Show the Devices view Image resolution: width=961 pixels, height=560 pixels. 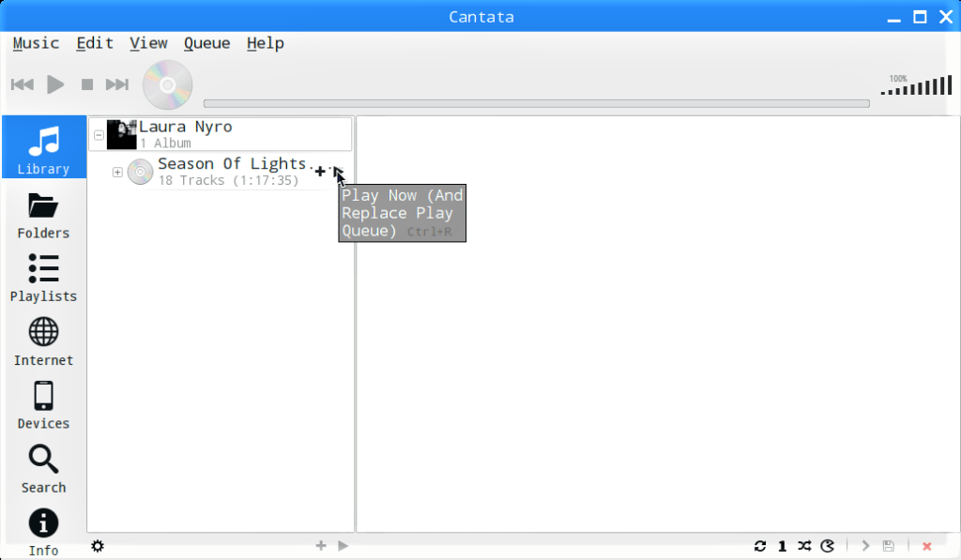pos(43,405)
